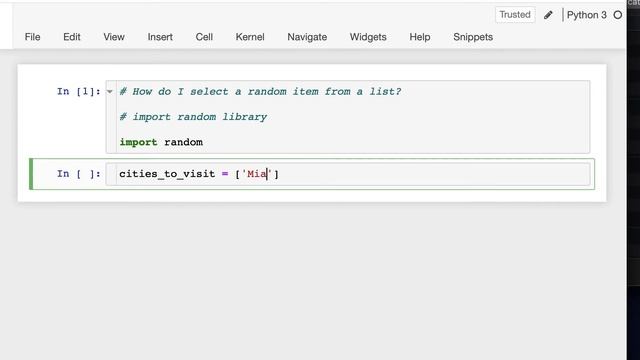Collapse the first cell with the arrow

coord(109,91)
